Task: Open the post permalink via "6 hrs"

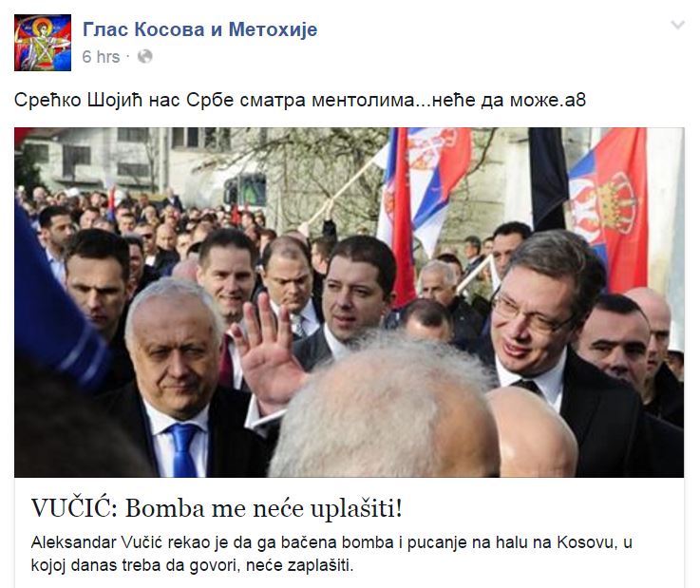Action: (101, 57)
